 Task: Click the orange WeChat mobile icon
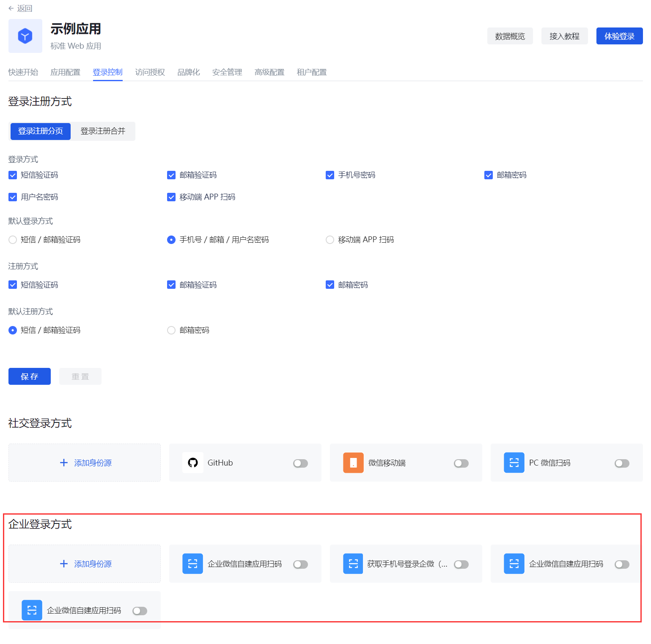click(x=353, y=463)
